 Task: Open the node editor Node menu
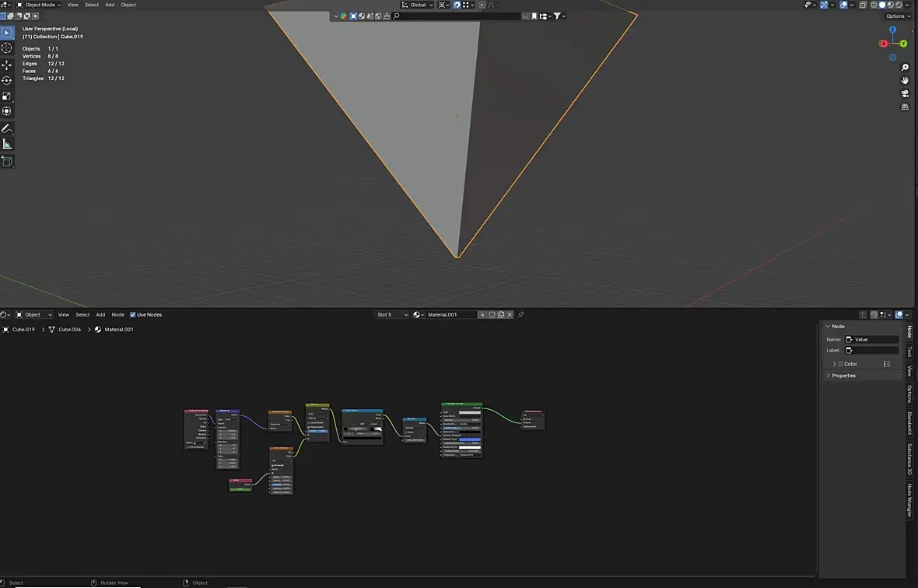tap(117, 315)
